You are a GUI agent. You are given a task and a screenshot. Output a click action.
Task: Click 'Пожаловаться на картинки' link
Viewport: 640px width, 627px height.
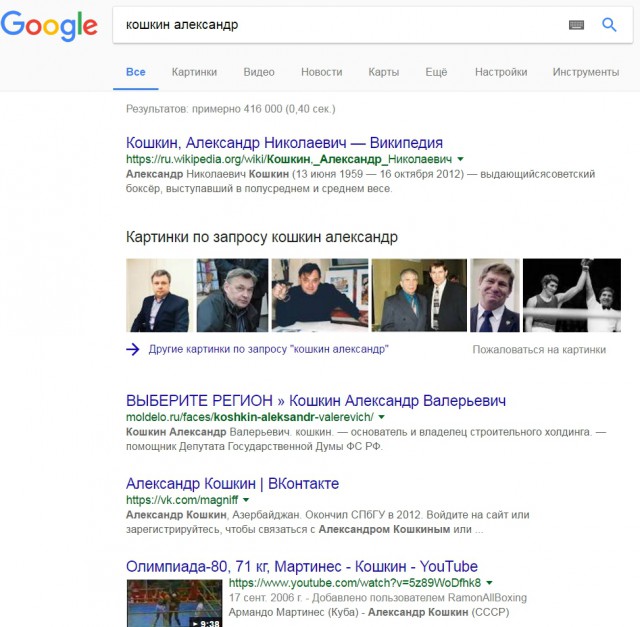tap(539, 350)
